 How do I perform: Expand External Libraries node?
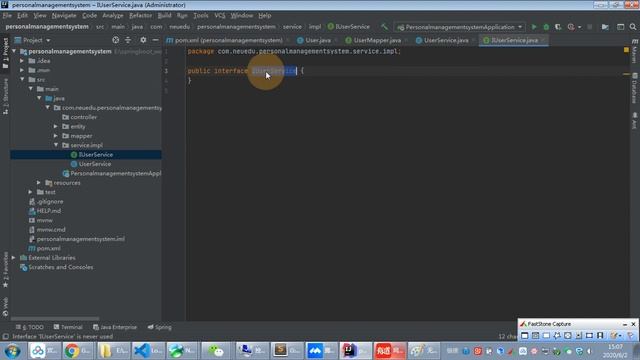coord(14,258)
